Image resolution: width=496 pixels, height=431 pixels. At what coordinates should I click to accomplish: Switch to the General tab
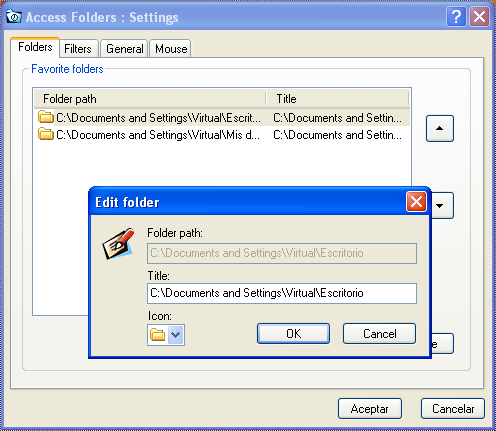tap(124, 49)
